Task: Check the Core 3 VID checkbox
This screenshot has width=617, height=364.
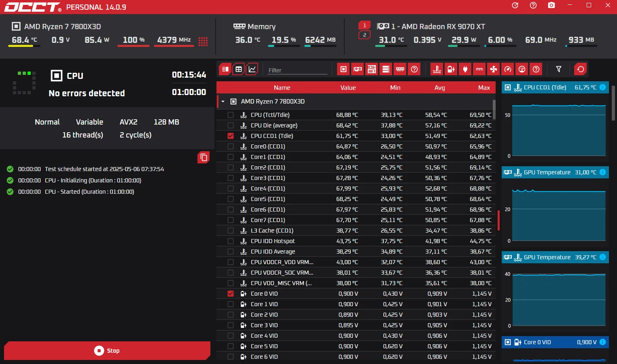Action: tap(231, 325)
